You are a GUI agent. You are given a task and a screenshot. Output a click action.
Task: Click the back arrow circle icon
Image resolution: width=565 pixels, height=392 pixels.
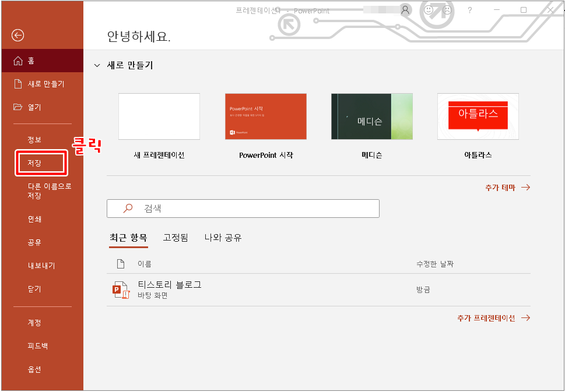coord(17,36)
